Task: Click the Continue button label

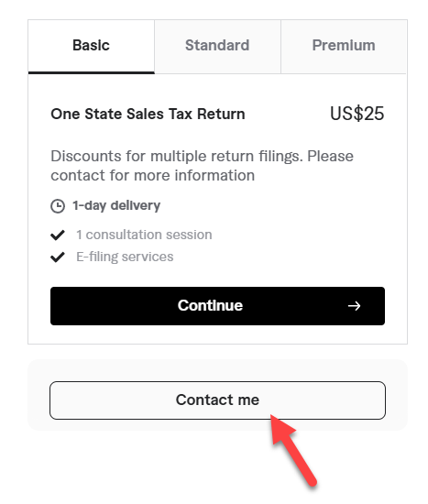Action: [210, 306]
